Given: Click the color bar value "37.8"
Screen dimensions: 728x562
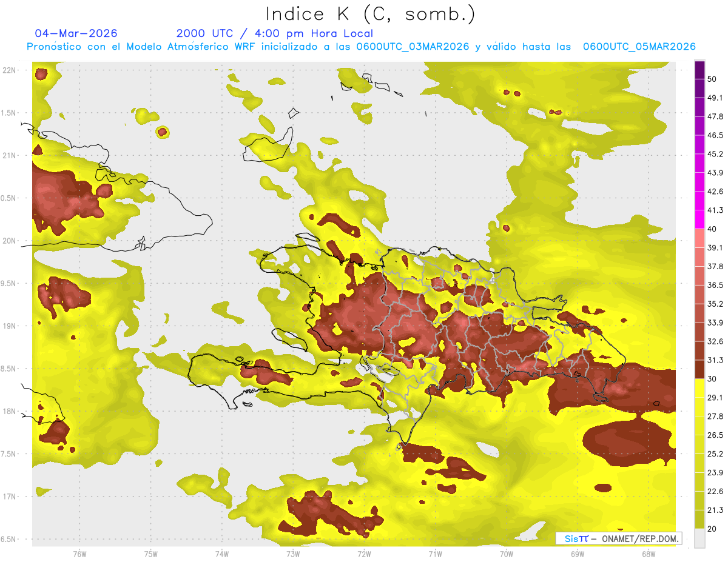Looking at the screenshot, I should (715, 267).
